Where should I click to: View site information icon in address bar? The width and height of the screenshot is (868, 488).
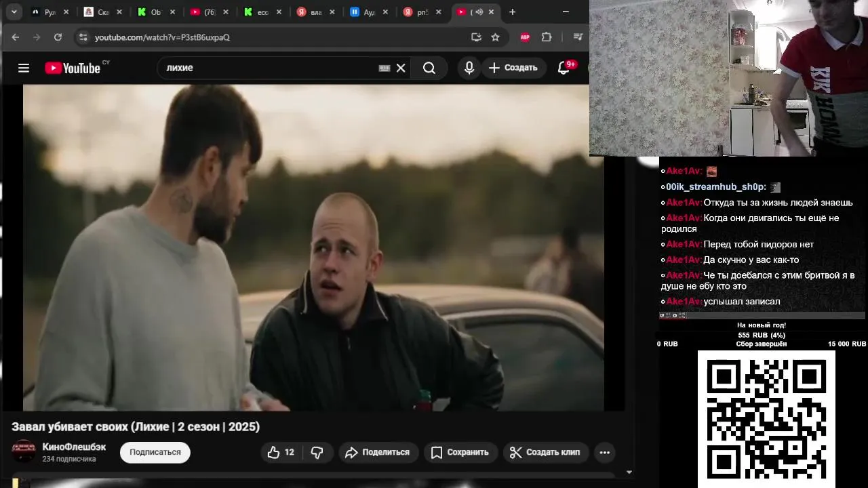pos(83,37)
